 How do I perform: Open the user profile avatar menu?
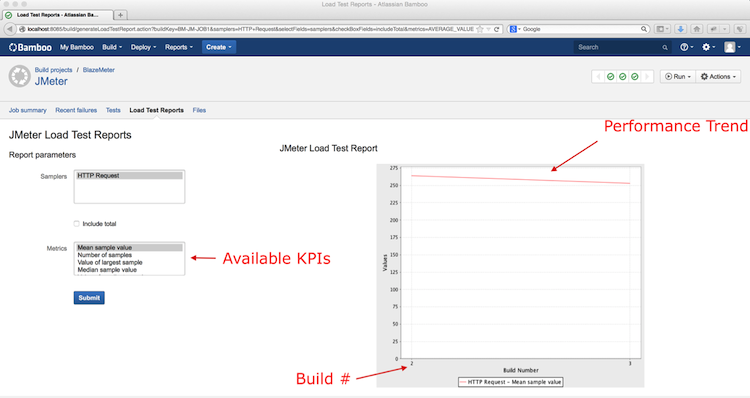pyautogui.click(x=732, y=47)
